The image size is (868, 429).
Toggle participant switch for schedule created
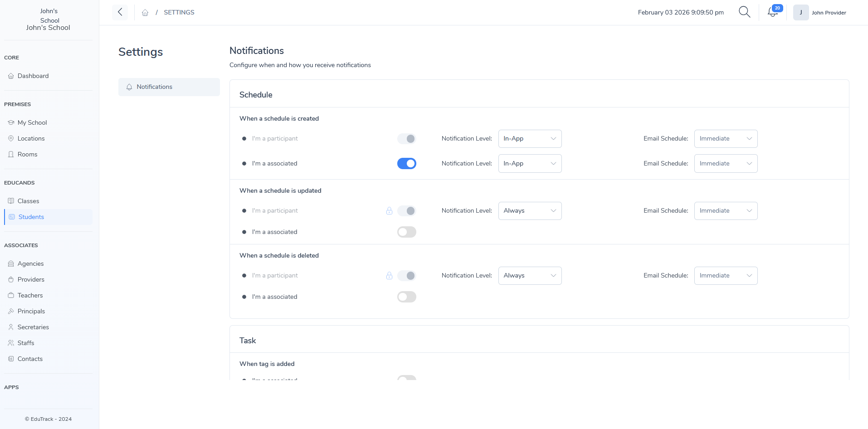tap(406, 139)
